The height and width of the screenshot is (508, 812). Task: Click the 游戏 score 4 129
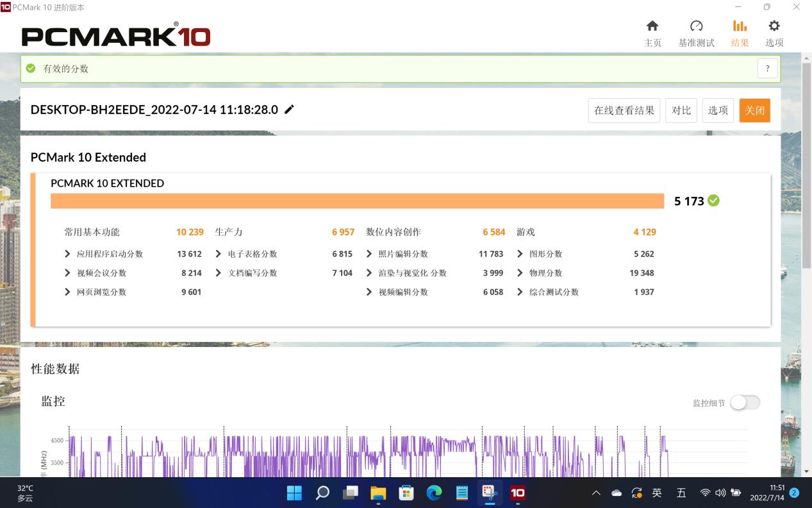[645, 232]
